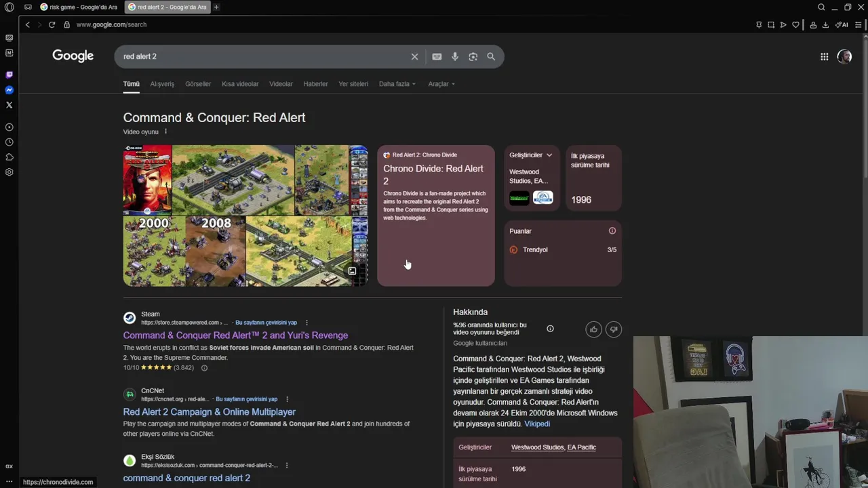Open more options next to Video oyunu

[x=165, y=131]
